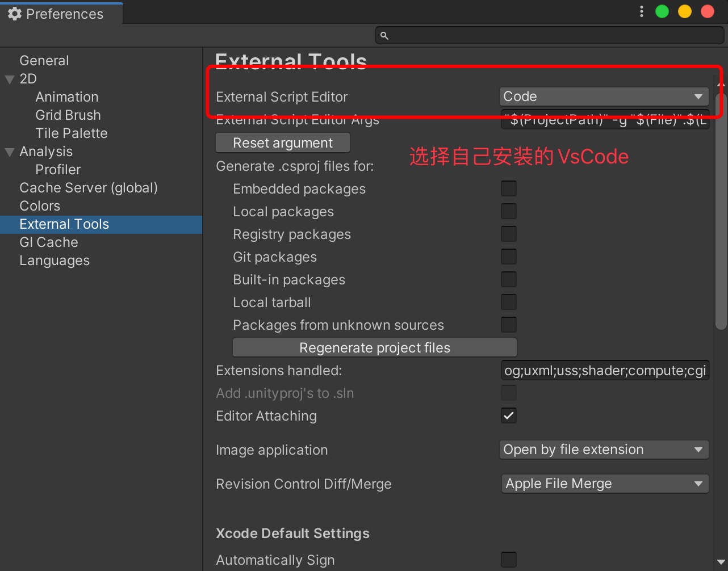This screenshot has height=571, width=728.
Task: Click the Regenerate project files button
Action: point(374,347)
